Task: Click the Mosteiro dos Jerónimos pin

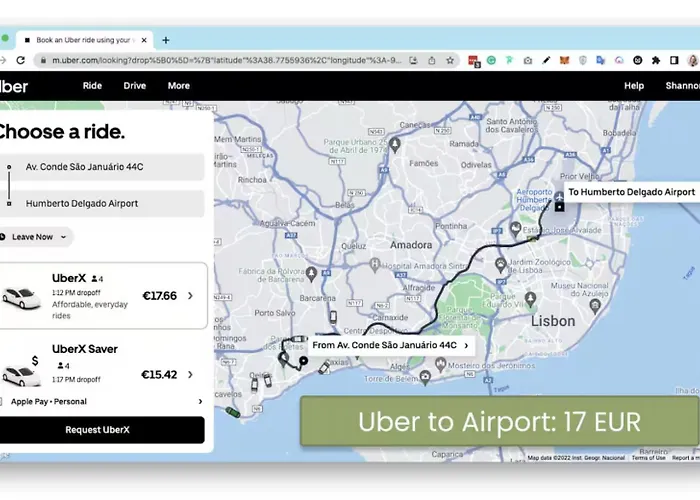Action: pyautogui.click(x=441, y=364)
